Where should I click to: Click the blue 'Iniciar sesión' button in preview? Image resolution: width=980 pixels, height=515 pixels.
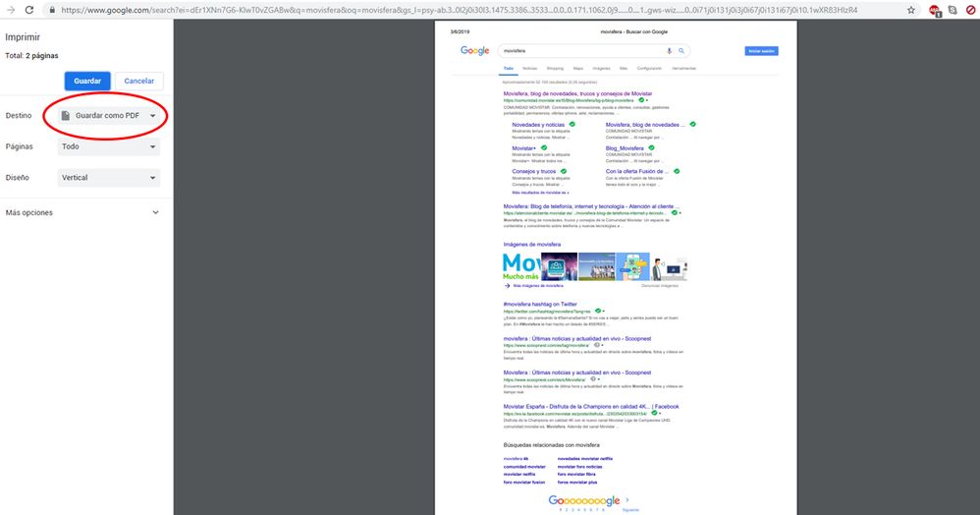point(761,51)
